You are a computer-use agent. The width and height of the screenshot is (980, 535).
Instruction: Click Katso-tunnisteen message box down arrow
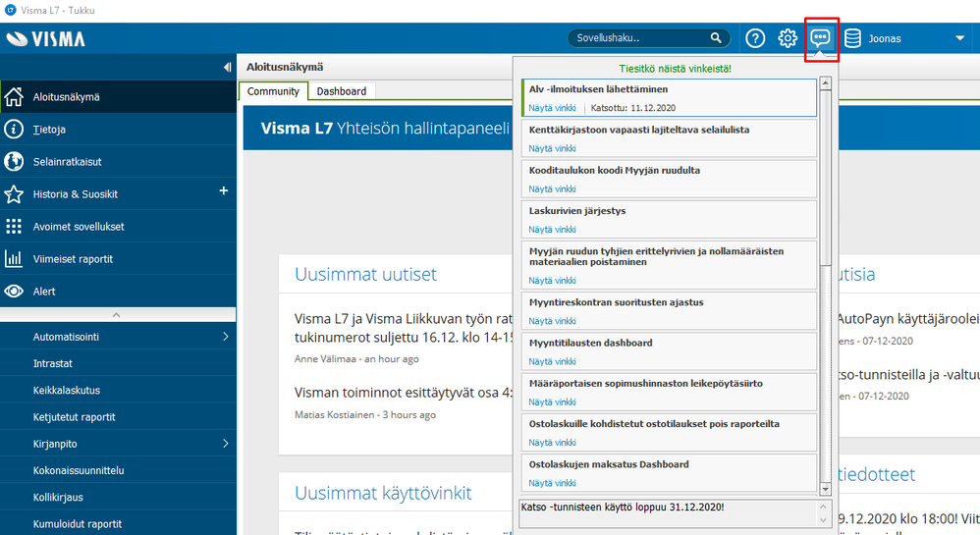click(x=823, y=520)
